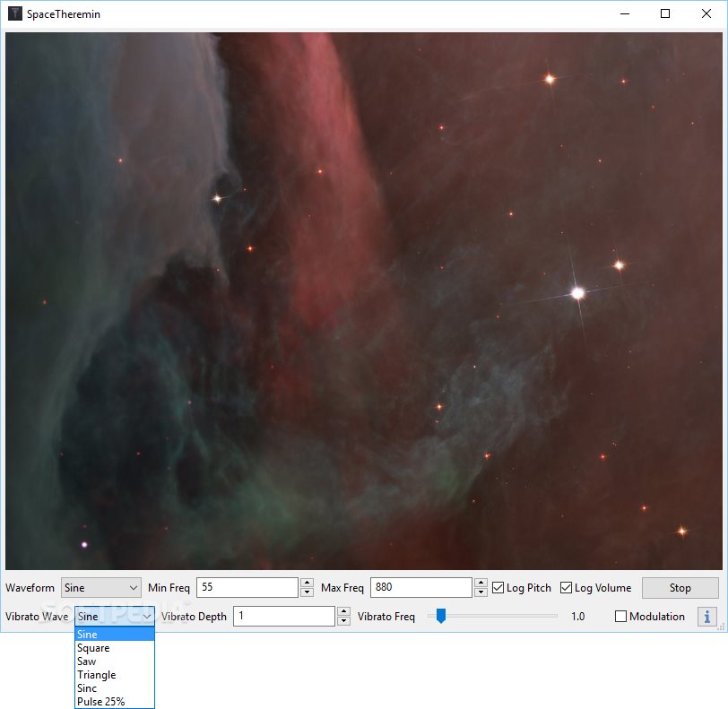Maximize the SpaceTheremin window

(x=665, y=14)
